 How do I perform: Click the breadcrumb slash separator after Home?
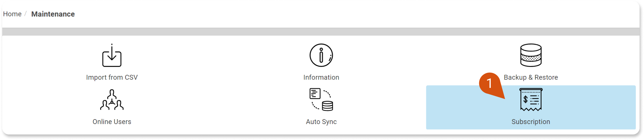(25, 14)
